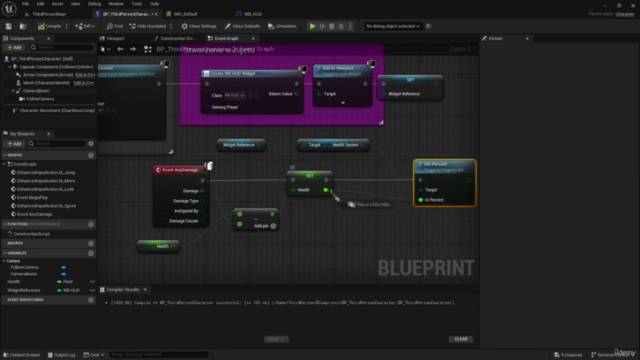Select Character Movement component
Image resolution: width=640 pixels, height=360 pixels.
click(57, 110)
